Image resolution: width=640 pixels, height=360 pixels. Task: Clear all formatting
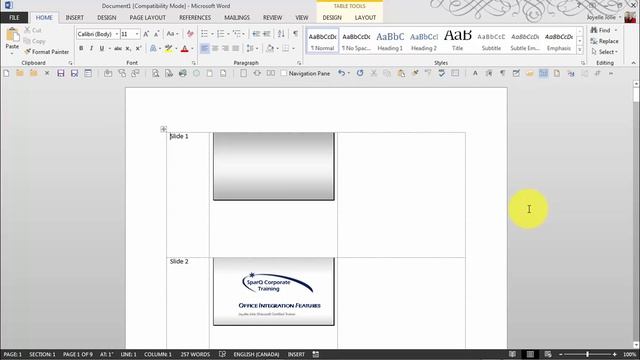190,34
